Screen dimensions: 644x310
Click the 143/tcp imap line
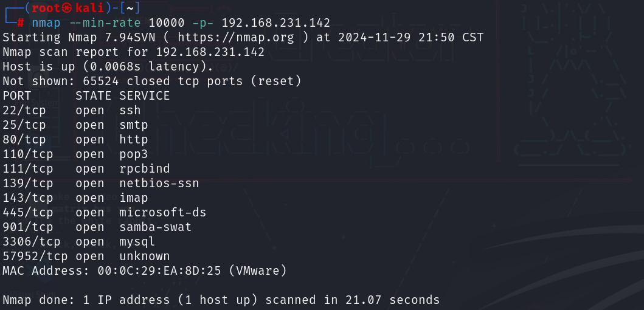(75, 198)
